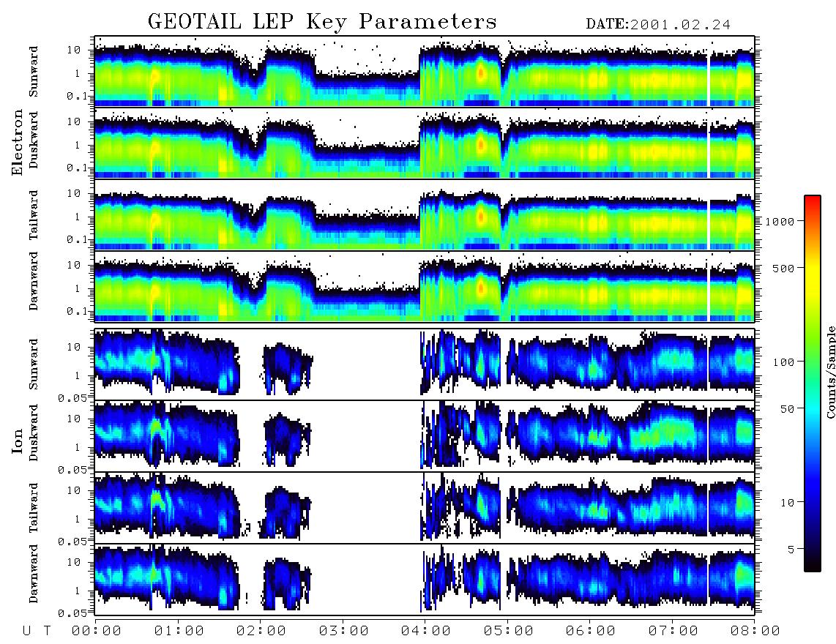Click the "0.05" tick of Ion Sunward panel
The width and height of the screenshot is (836, 644).
[x=72, y=397]
